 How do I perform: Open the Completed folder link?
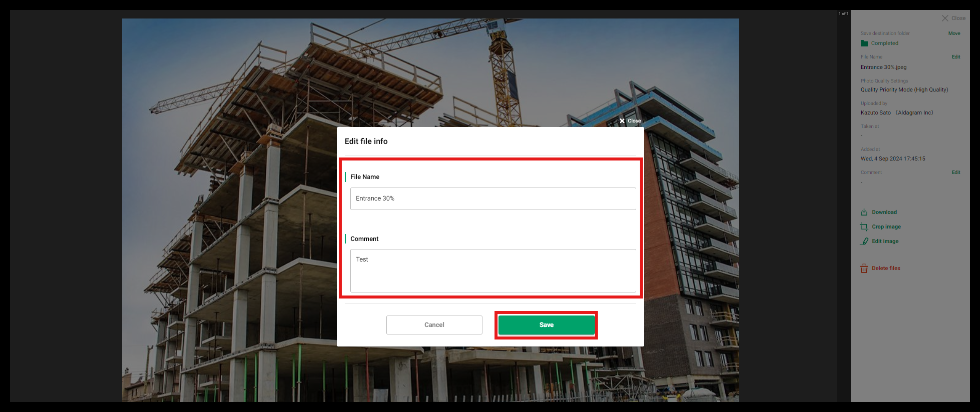[x=884, y=43]
